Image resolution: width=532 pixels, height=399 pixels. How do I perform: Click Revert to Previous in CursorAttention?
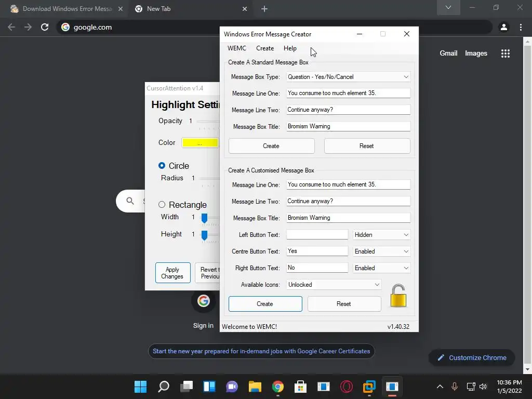pyautogui.click(x=208, y=273)
